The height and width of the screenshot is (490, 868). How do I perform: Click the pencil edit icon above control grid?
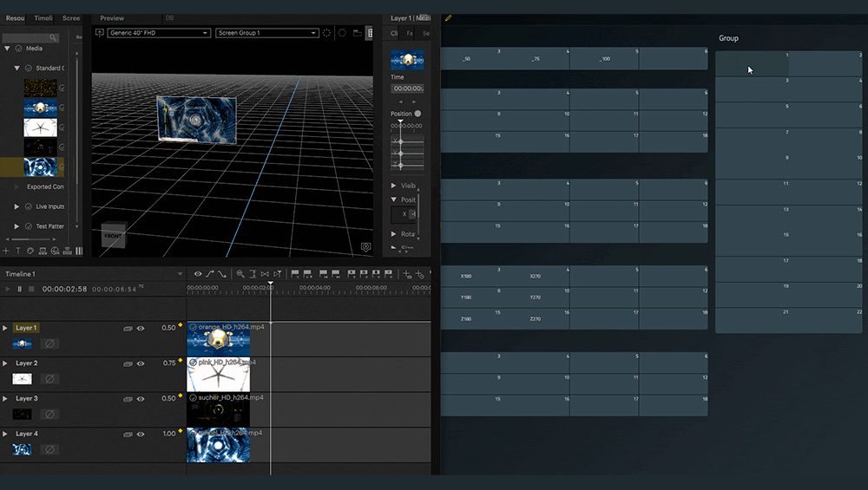pyautogui.click(x=449, y=18)
